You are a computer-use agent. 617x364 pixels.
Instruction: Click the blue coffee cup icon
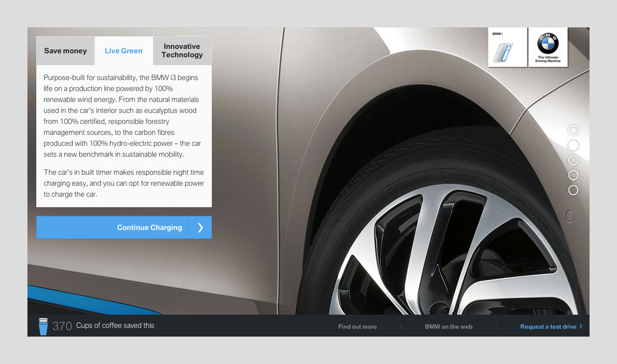tap(43, 326)
